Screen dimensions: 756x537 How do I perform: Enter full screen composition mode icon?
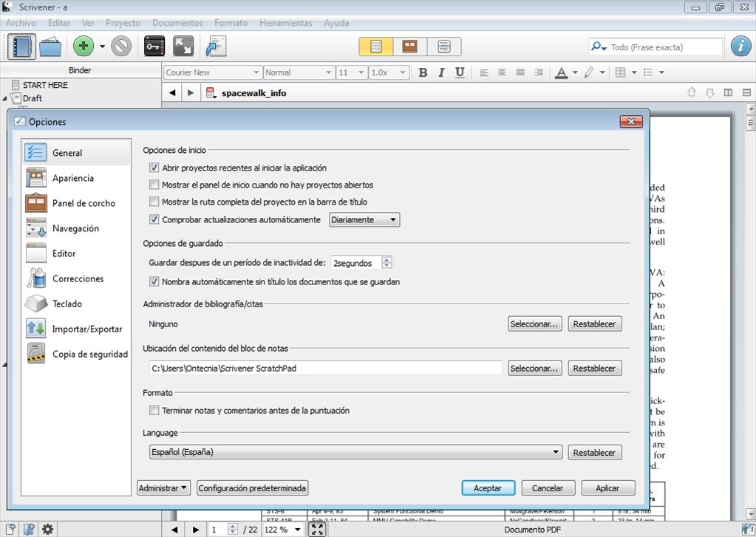click(x=183, y=47)
